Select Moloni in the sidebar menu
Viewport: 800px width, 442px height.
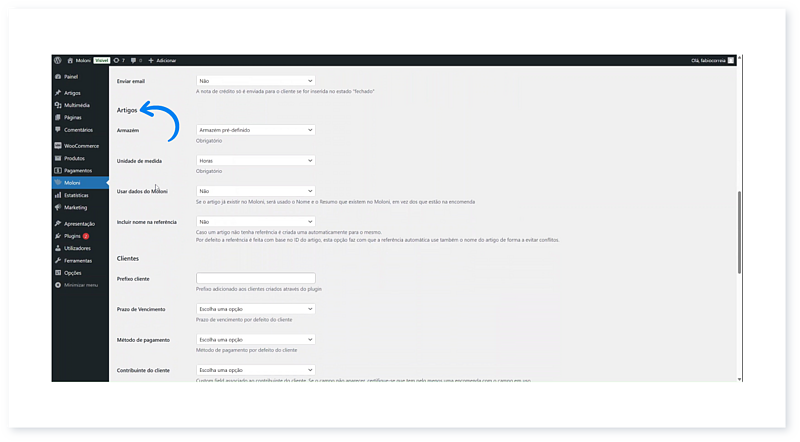click(x=71, y=183)
